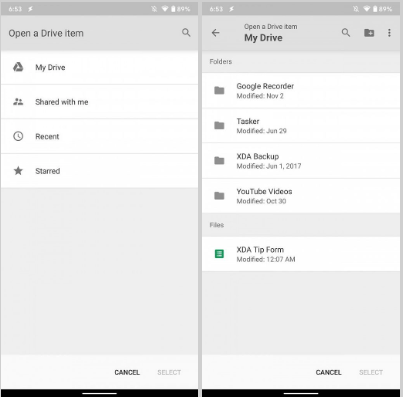Select the XDA Tip Form file

pos(301,254)
